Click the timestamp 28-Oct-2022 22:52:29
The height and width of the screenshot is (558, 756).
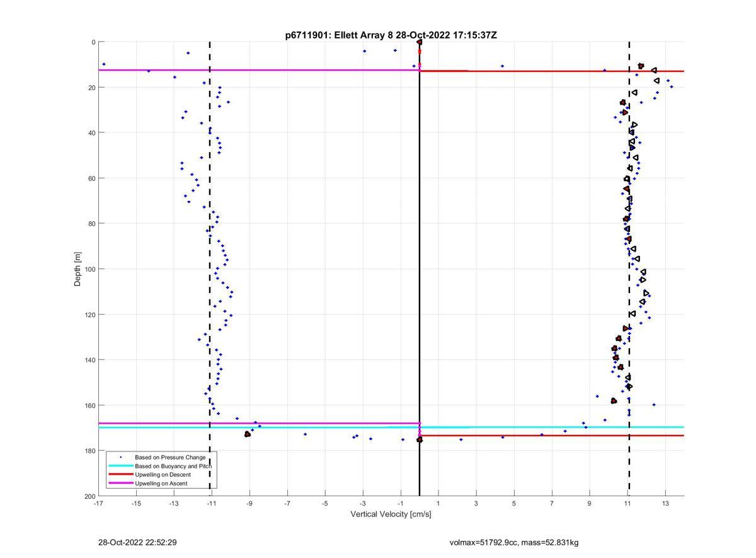(137, 542)
